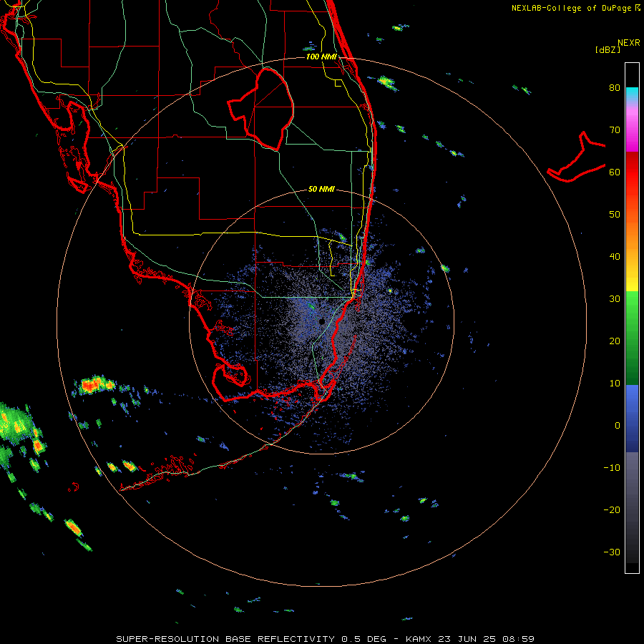Click the dBZ legend unit label

pos(608,49)
